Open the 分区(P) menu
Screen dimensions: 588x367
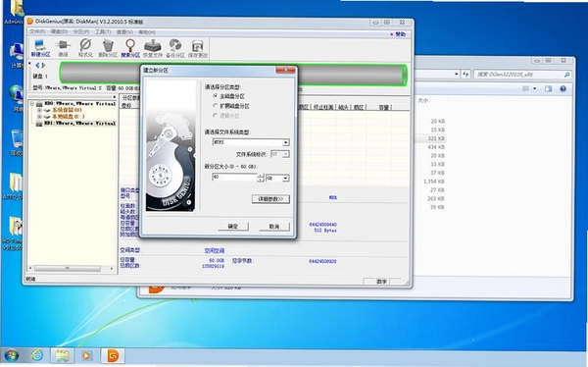[81, 32]
